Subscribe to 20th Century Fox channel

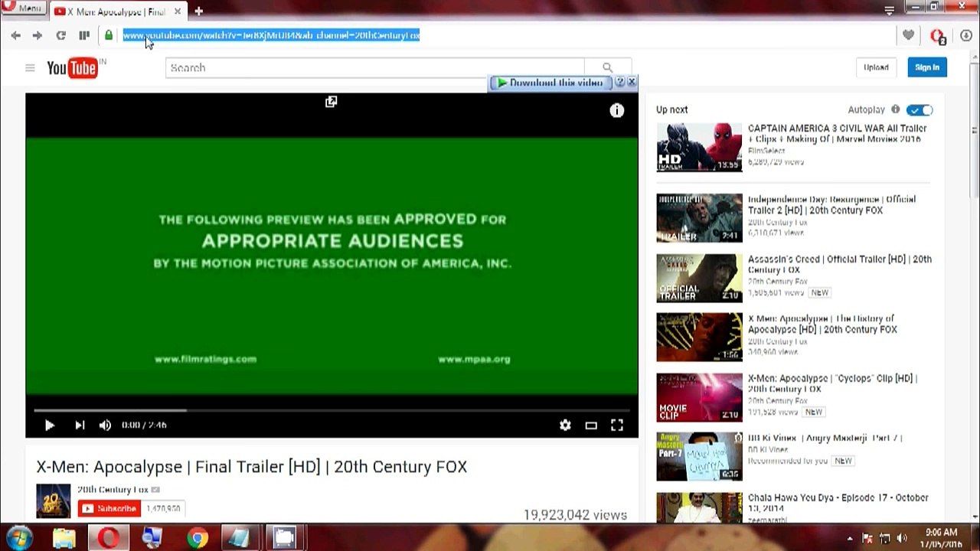click(x=109, y=509)
